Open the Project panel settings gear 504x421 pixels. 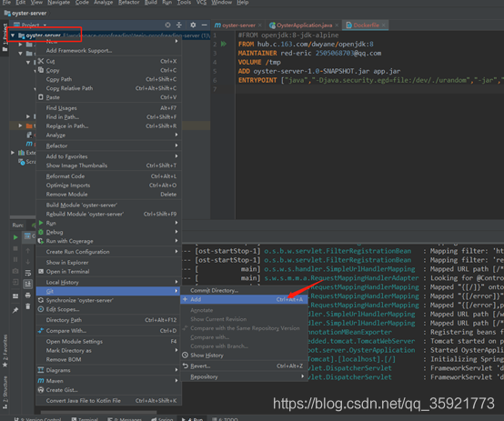[193, 25]
